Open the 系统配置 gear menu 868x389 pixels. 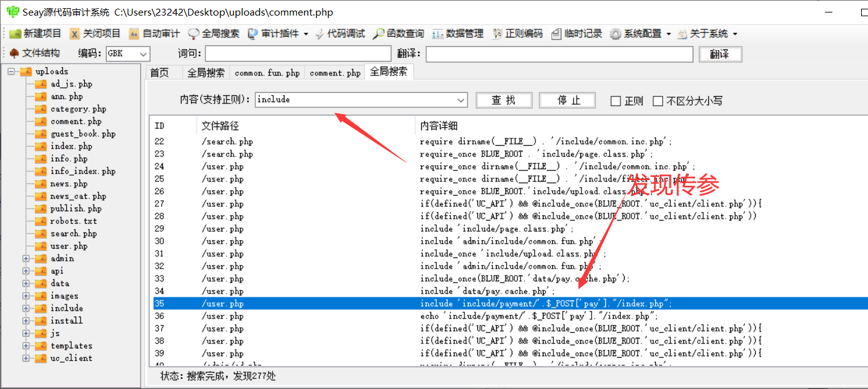coord(641,34)
